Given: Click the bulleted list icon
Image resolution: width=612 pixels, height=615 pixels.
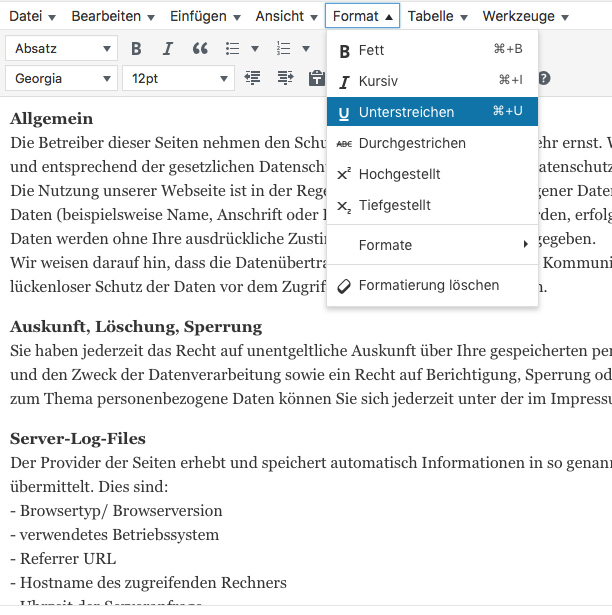Looking at the screenshot, I should (233, 49).
